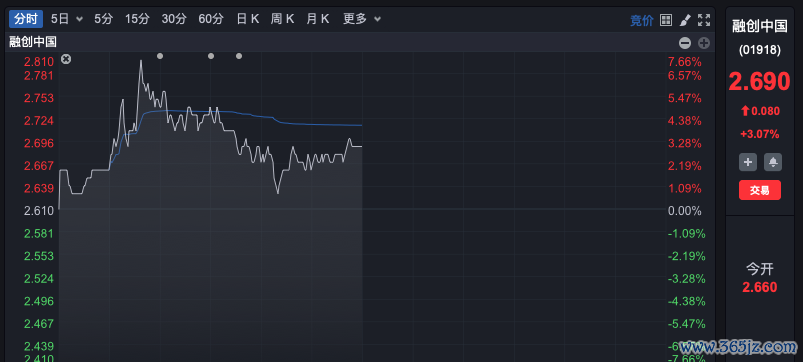Select the 分时 intraday view
The image size is (803, 362).
(x=26, y=19)
